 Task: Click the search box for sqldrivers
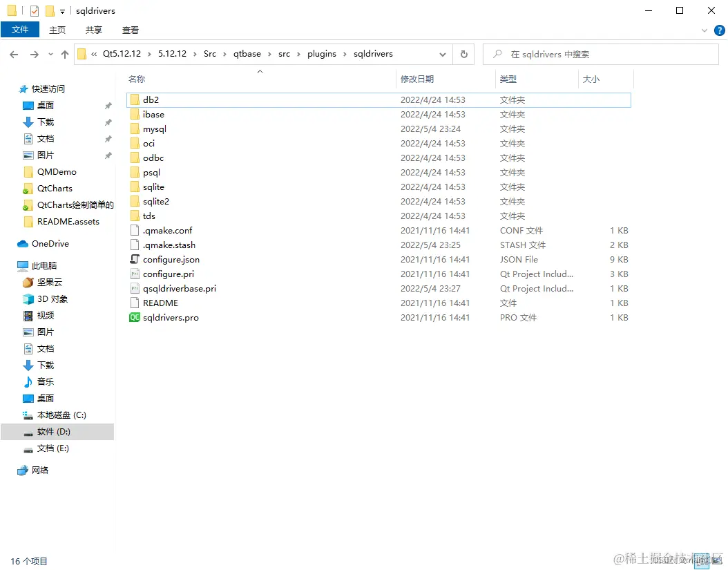point(601,55)
